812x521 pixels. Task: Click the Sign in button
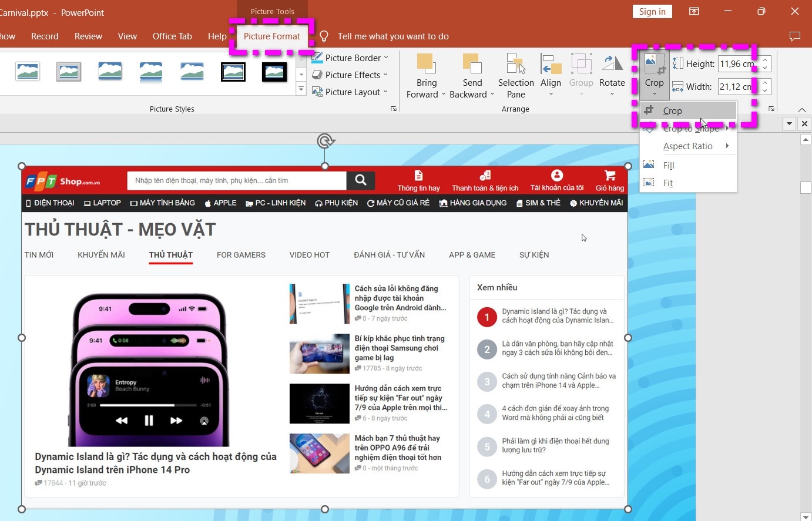pyautogui.click(x=652, y=11)
